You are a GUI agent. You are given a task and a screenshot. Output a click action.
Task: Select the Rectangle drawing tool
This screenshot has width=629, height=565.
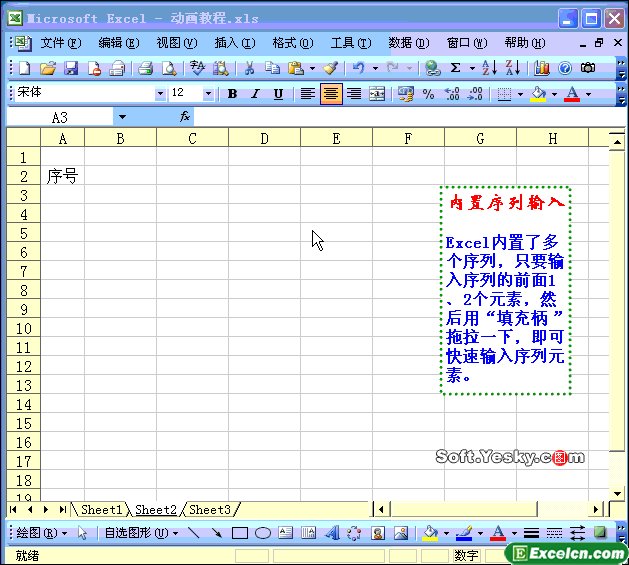(x=240, y=533)
